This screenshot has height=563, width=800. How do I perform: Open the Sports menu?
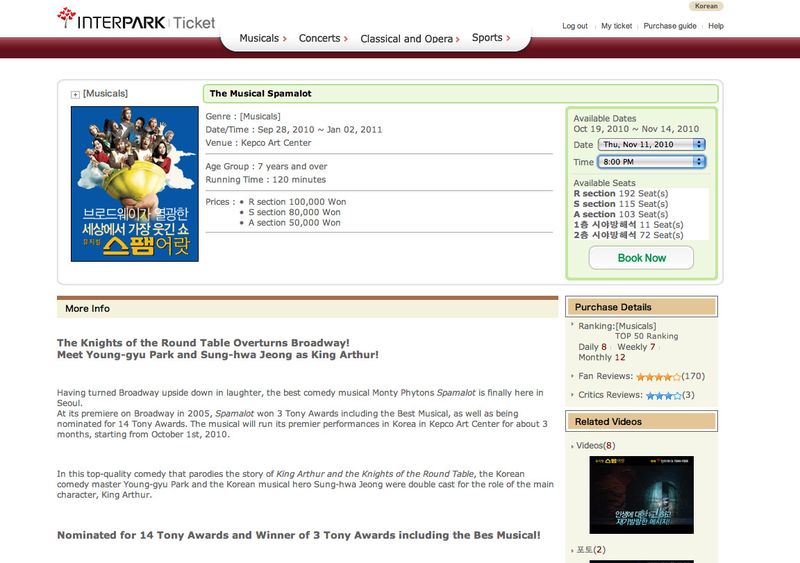[491, 38]
